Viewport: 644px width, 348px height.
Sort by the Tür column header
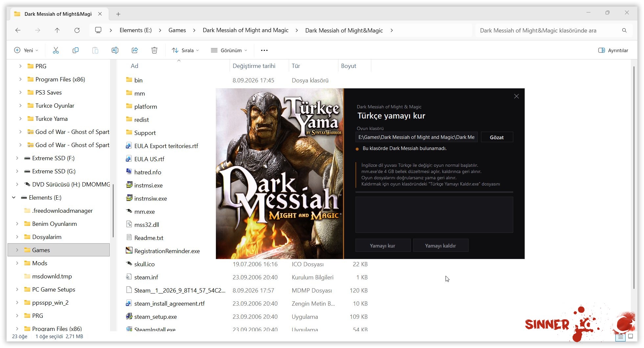(x=296, y=66)
